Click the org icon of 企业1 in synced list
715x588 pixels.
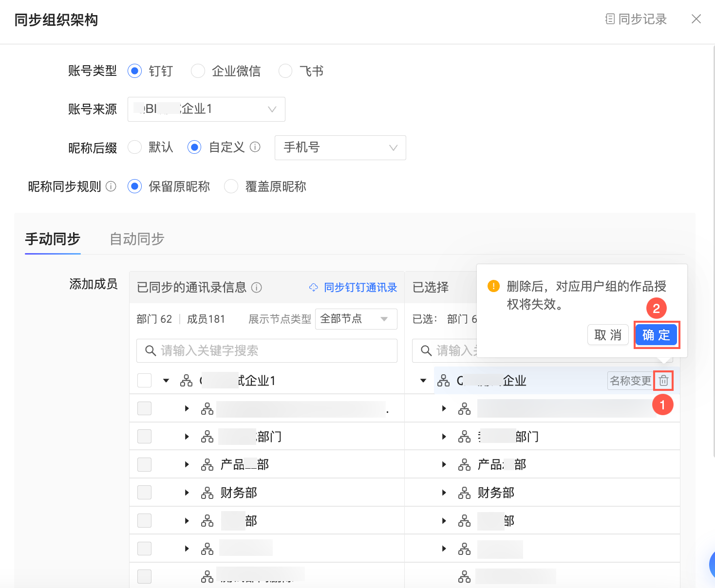point(187,381)
